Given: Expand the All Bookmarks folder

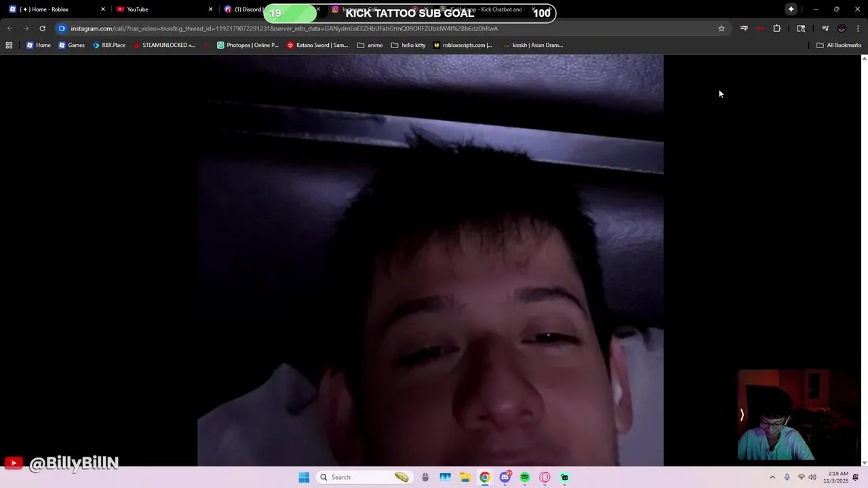Looking at the screenshot, I should [839, 45].
